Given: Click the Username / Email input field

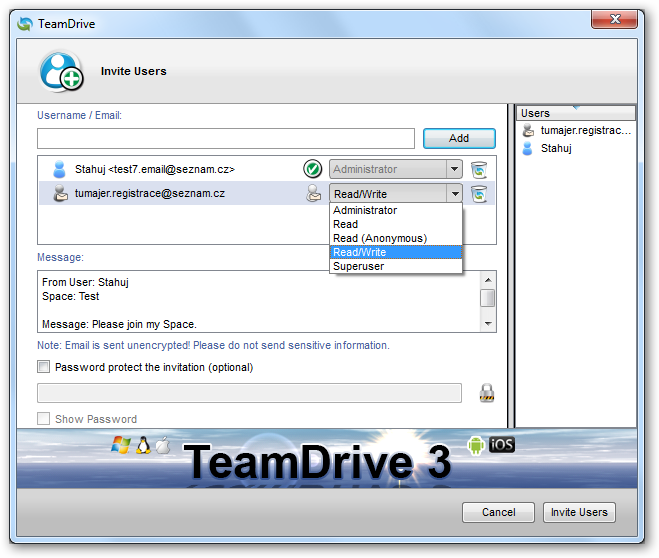Looking at the screenshot, I should point(226,138).
